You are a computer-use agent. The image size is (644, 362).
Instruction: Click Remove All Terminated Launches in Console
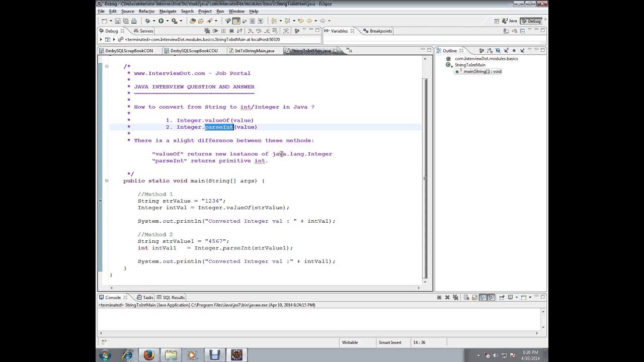point(455,297)
